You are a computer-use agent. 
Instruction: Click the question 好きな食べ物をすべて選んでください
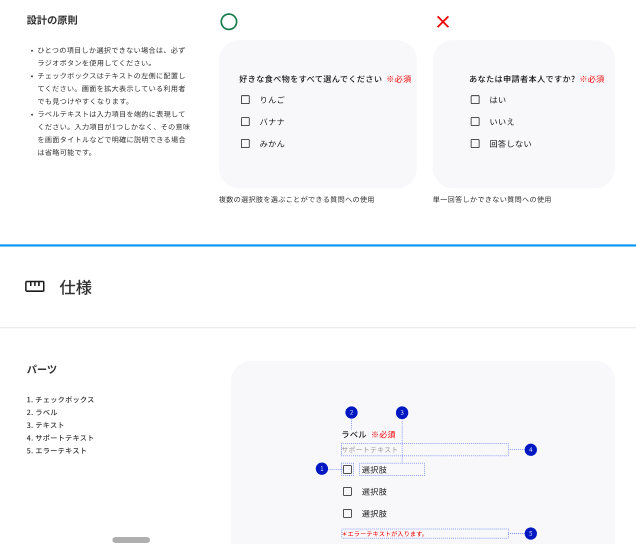coord(310,79)
